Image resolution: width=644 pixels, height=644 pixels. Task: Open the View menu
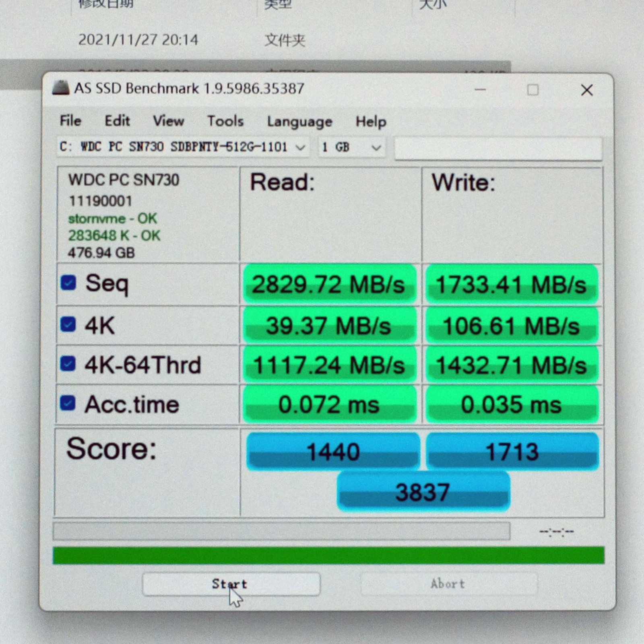point(168,121)
